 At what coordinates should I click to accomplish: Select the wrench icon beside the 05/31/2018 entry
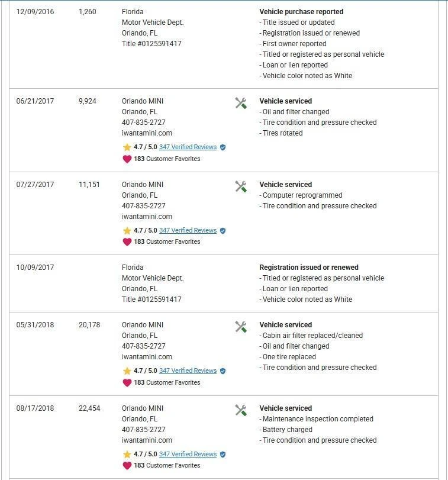[x=241, y=327]
